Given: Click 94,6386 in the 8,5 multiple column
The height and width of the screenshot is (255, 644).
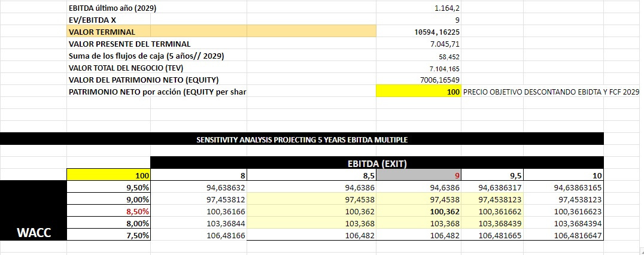Looking at the screenshot, I should coord(312,187).
